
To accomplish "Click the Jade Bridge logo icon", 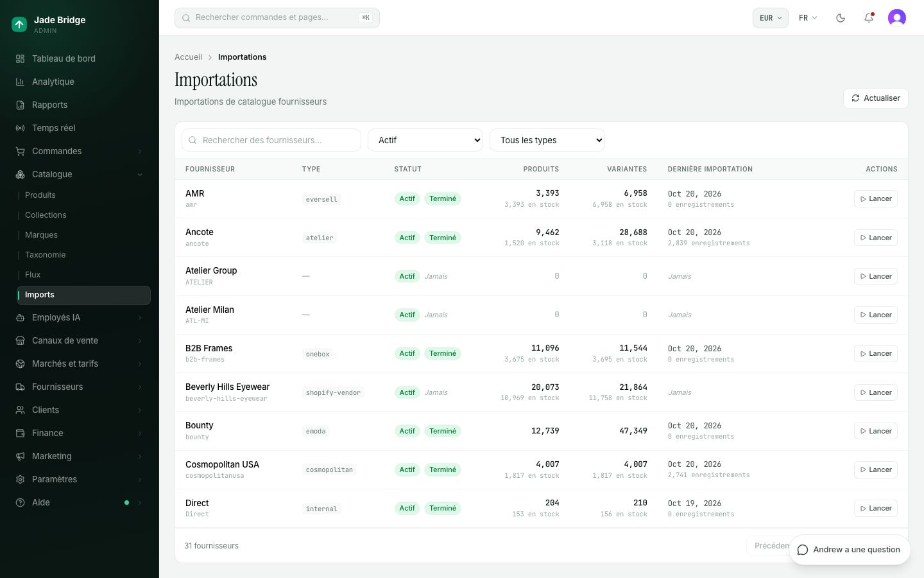I will click(19, 24).
